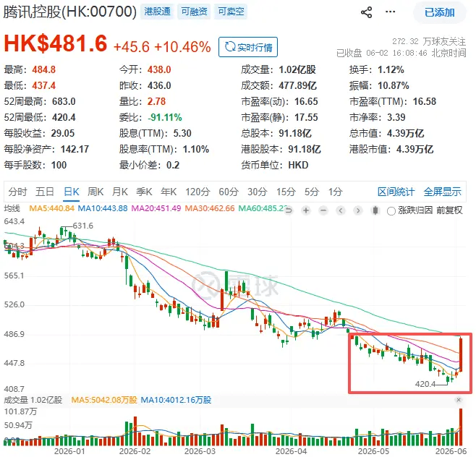Click the 港股通 tag
Viewport: 476px width, 457px height.
coord(157,12)
